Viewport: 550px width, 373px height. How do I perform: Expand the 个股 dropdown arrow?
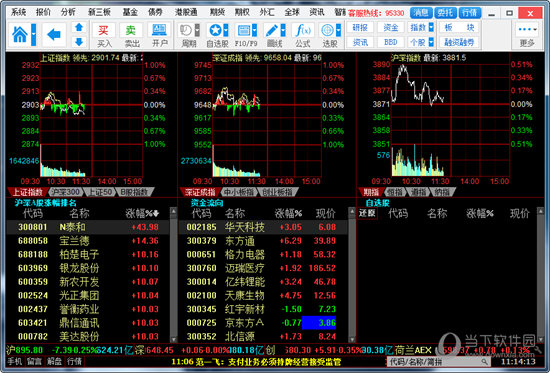(x=431, y=42)
